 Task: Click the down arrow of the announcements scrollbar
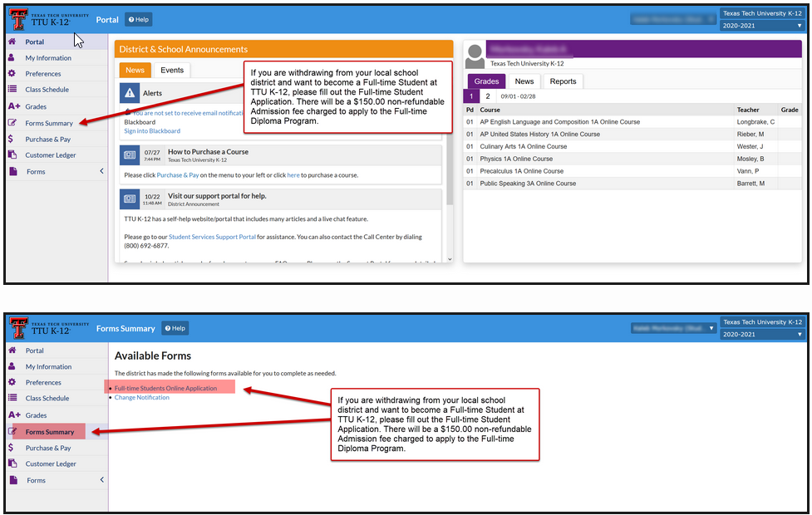tap(450, 259)
